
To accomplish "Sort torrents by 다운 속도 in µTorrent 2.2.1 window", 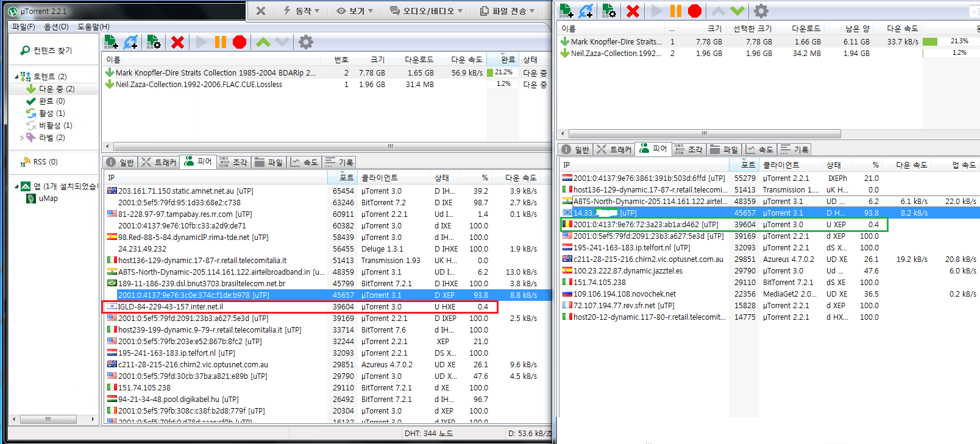I will pyautogui.click(x=462, y=59).
